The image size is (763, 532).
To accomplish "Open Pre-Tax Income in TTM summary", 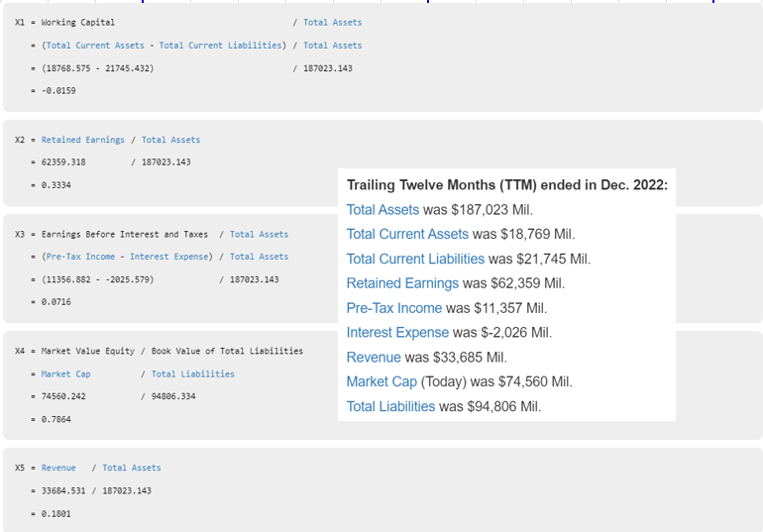I will pos(394,308).
